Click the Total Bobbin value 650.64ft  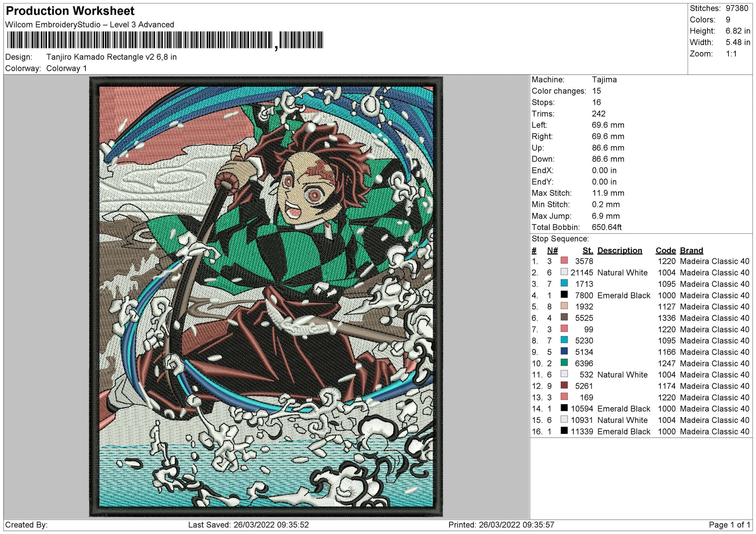coord(606,227)
